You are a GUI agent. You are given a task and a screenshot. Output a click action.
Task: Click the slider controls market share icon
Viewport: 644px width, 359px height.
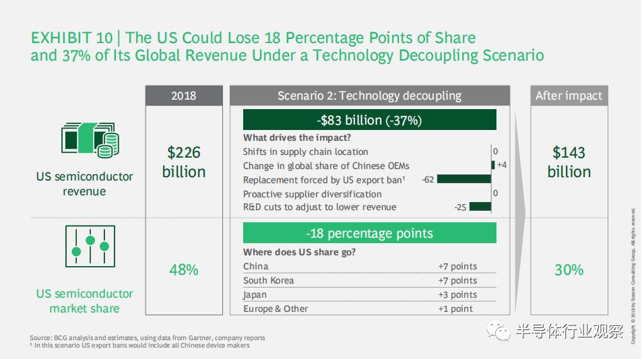(90, 246)
